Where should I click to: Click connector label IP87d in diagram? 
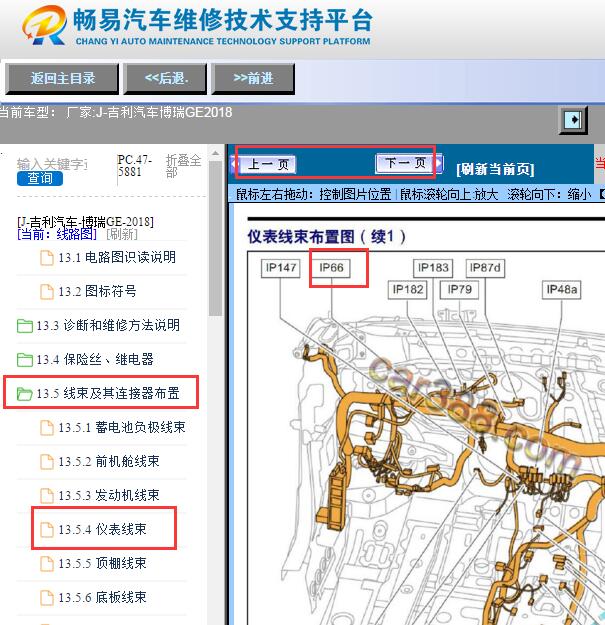pos(485,268)
